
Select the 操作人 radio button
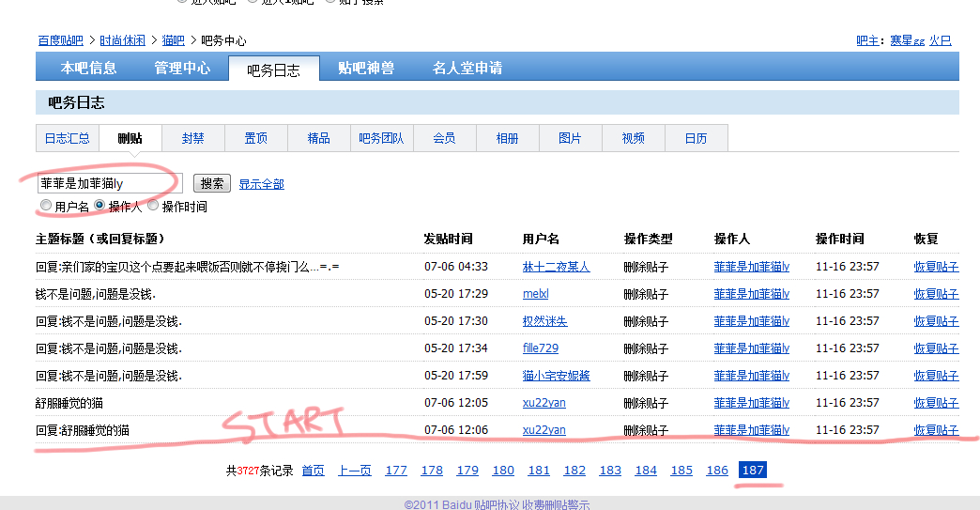click(100, 205)
